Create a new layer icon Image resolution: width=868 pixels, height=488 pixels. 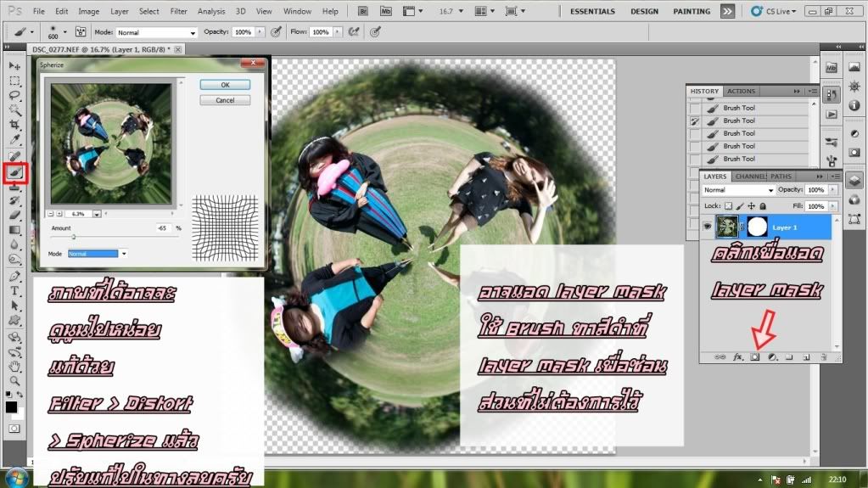pyautogui.click(x=807, y=357)
